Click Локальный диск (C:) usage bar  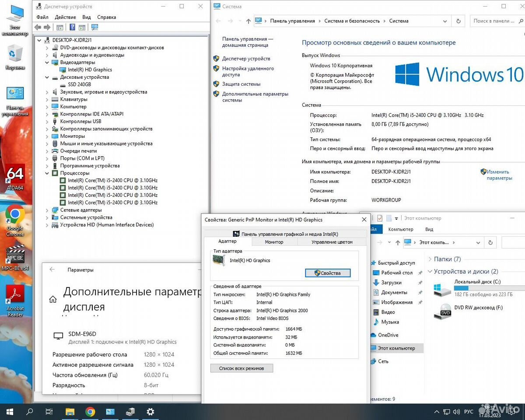[x=489, y=288]
